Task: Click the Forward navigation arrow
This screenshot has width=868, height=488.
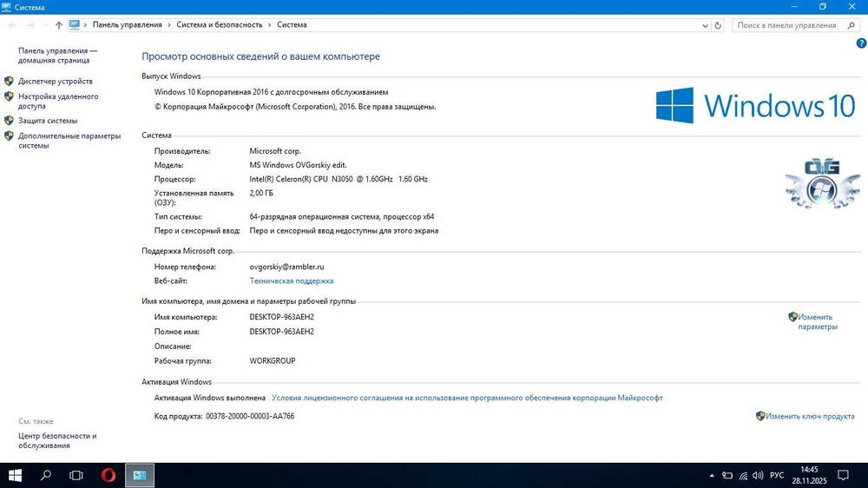Action: (31, 25)
